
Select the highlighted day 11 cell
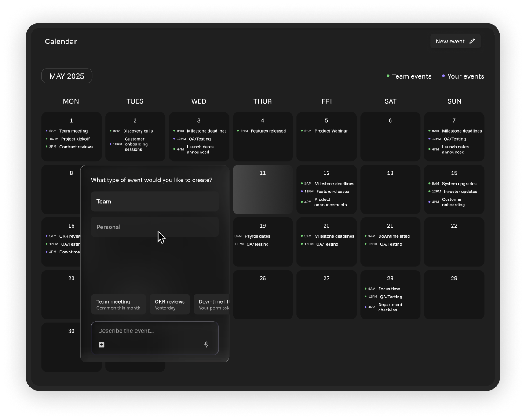[263, 189]
